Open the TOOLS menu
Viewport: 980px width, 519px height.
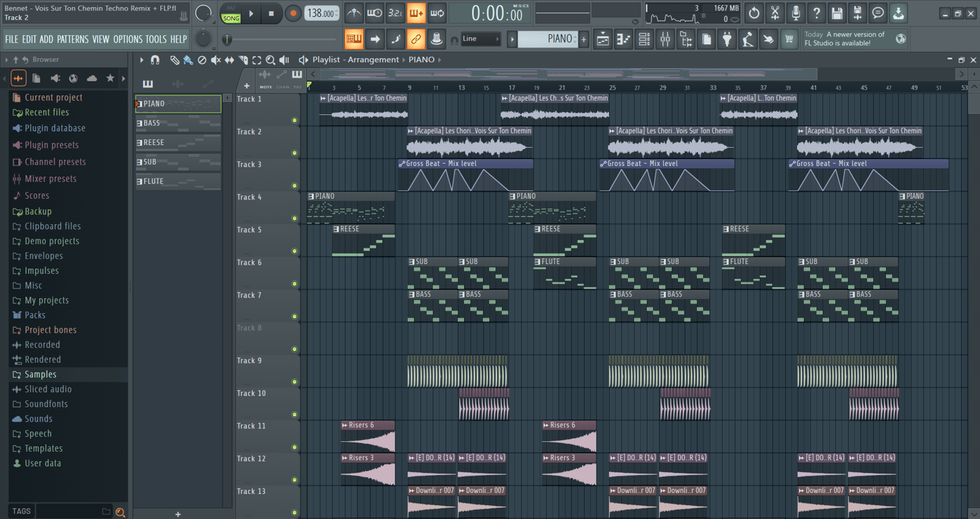point(156,39)
